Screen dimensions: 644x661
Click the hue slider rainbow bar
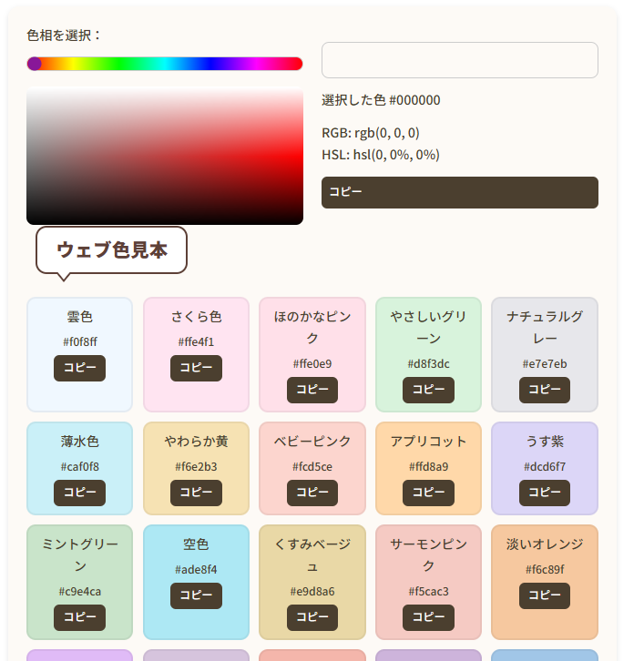(x=165, y=64)
